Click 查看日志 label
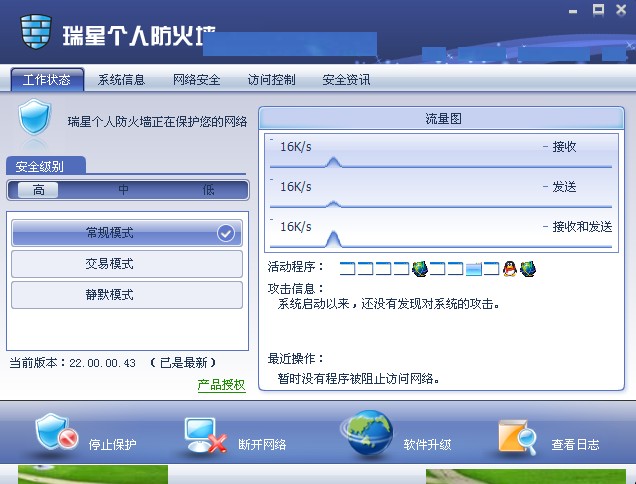The image size is (636, 484). 575,444
